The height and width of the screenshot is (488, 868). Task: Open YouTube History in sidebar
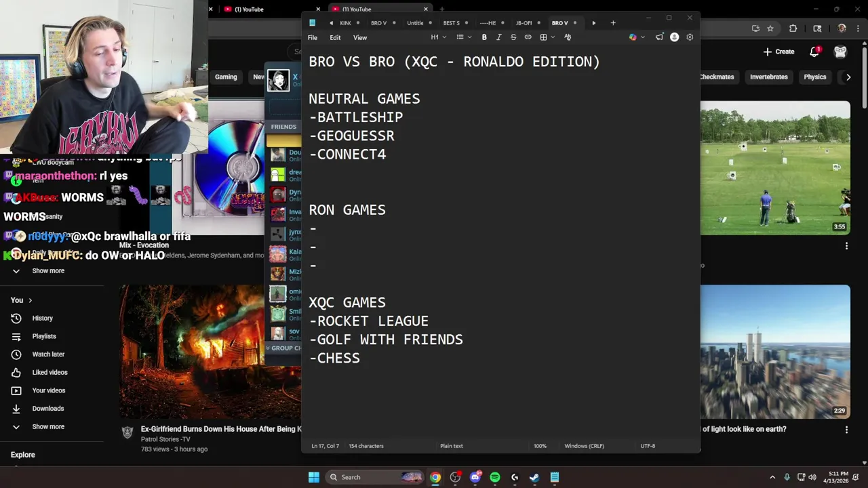pos(42,318)
